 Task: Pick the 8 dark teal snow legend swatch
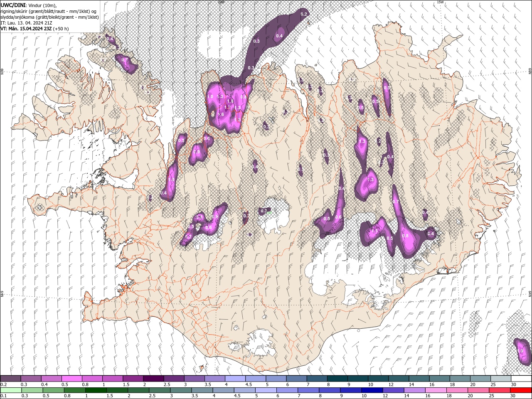(x=337, y=379)
